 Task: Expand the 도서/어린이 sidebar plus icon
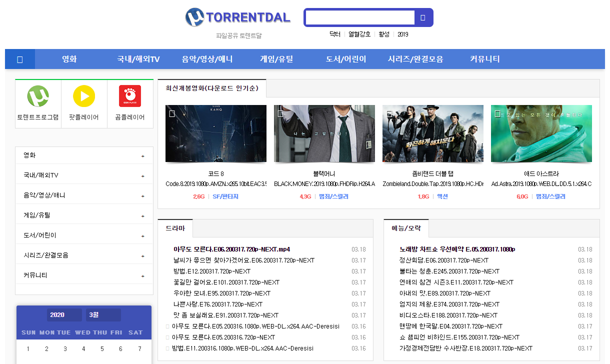[142, 236]
